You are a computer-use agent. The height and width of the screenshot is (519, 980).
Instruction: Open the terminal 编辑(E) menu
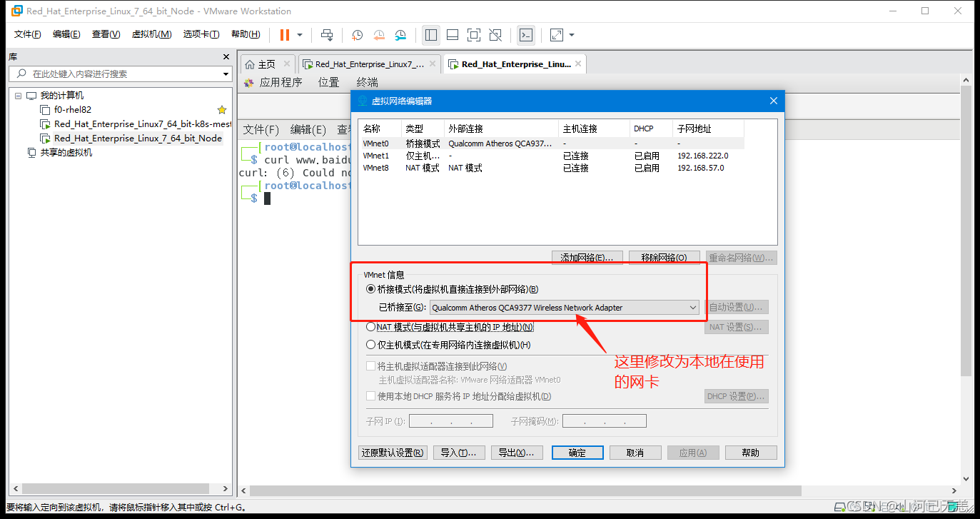(x=308, y=130)
